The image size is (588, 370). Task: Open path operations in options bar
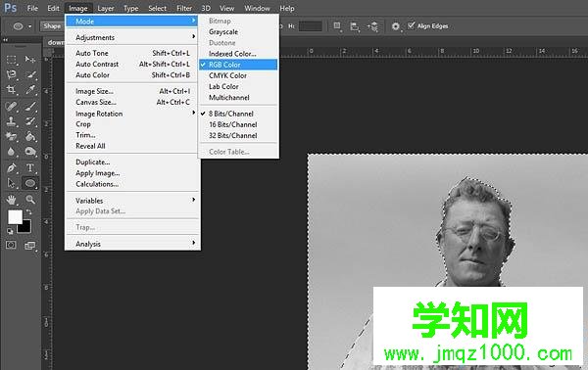tap(337, 25)
